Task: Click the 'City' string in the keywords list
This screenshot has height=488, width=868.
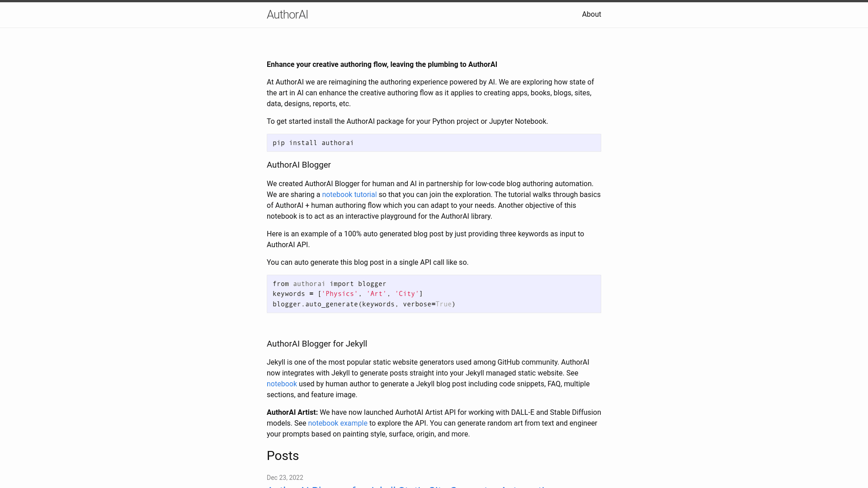Action: pyautogui.click(x=407, y=294)
